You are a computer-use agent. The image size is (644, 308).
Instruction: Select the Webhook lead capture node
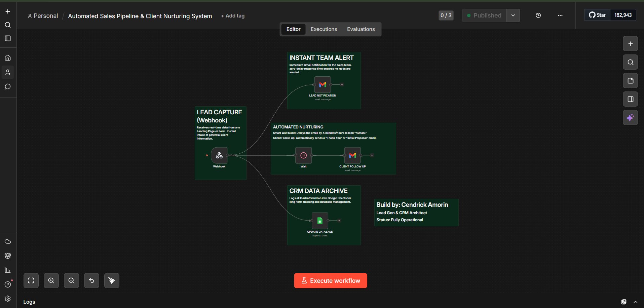pos(219,155)
